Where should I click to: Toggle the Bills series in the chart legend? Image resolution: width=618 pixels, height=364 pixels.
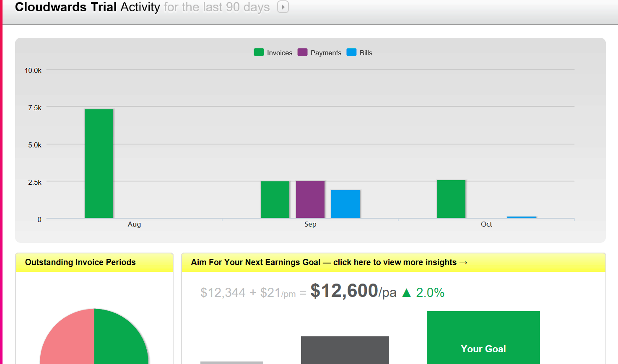click(x=359, y=53)
